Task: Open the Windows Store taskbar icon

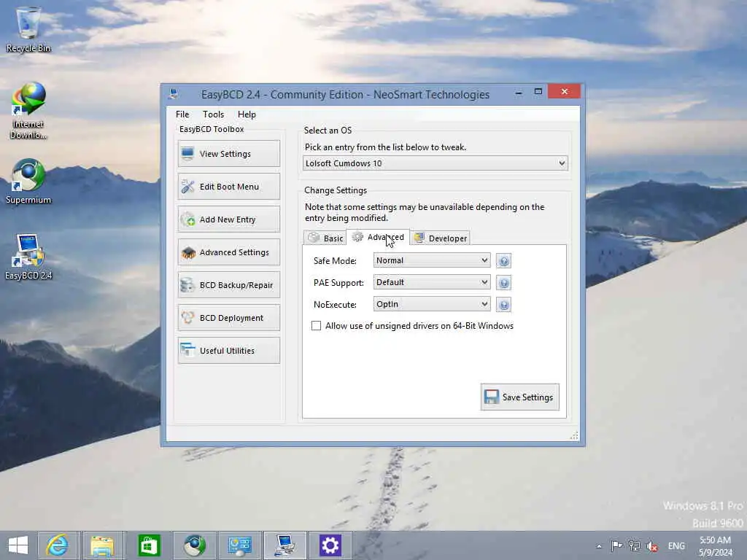Action: click(x=149, y=545)
